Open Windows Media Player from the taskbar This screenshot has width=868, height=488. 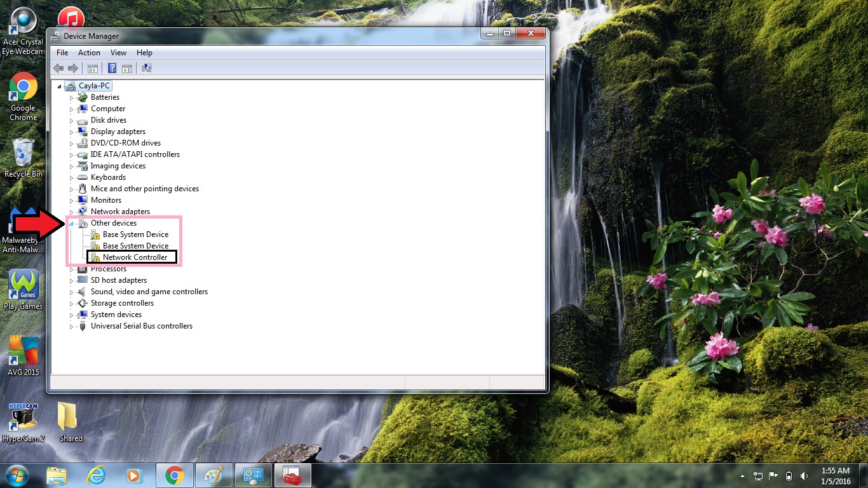click(135, 476)
